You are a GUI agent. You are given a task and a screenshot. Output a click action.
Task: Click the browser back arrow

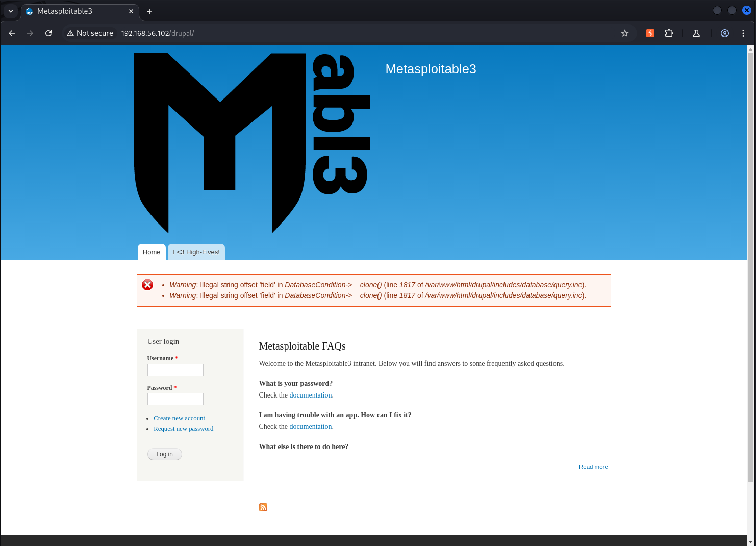click(12, 33)
